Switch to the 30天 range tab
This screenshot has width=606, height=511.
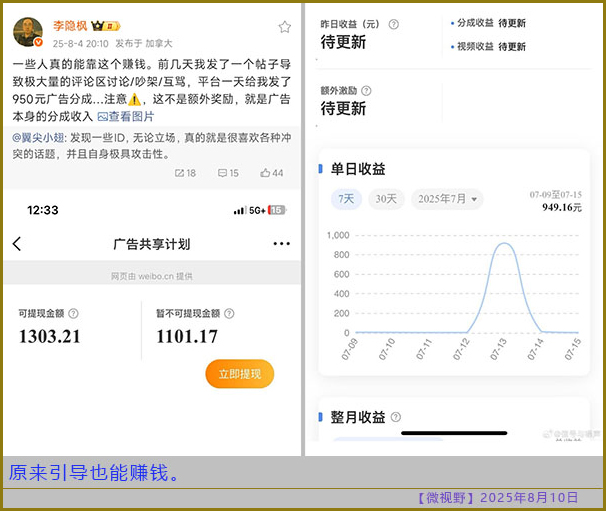(x=385, y=199)
